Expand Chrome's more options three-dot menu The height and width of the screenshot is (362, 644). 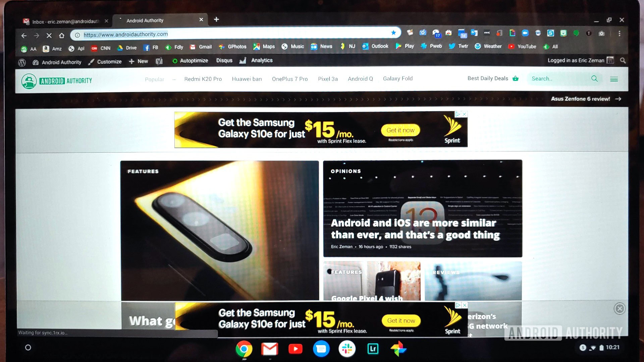[x=619, y=34]
